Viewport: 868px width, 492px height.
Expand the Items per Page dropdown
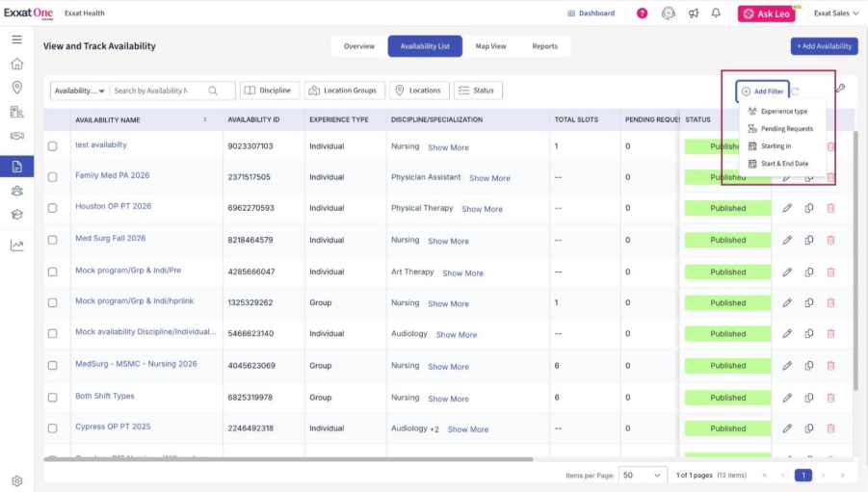[x=643, y=475]
